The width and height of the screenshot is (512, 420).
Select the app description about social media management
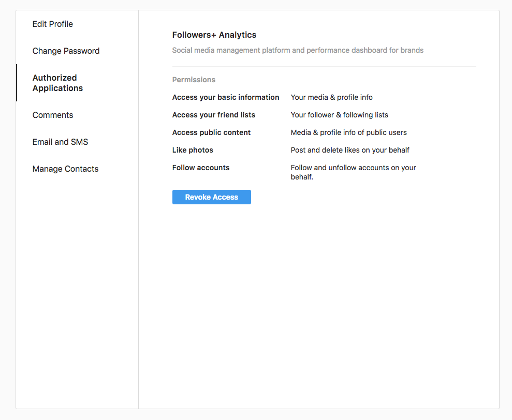[298, 50]
